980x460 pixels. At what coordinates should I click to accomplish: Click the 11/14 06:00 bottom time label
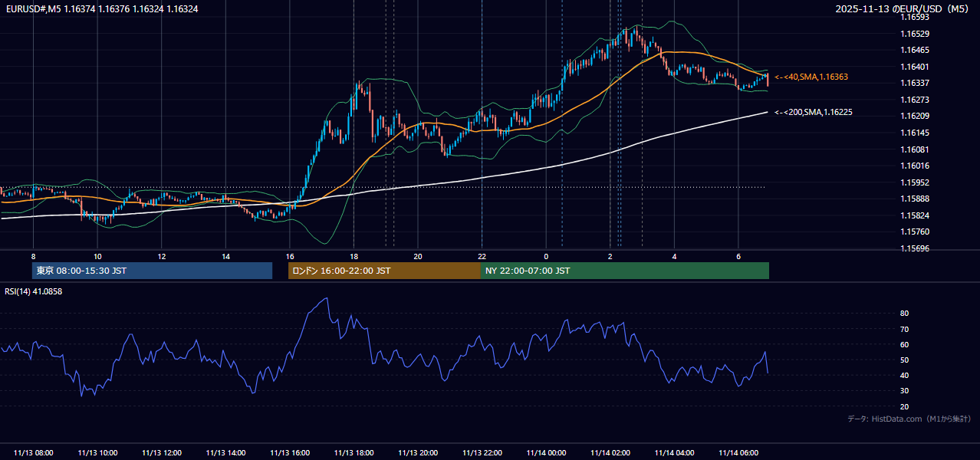point(738,453)
